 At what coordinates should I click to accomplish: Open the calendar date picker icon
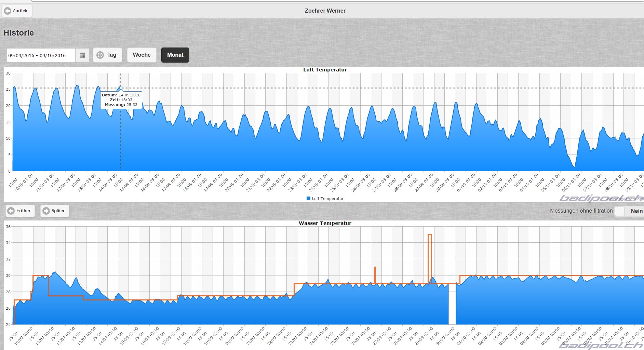tap(82, 55)
